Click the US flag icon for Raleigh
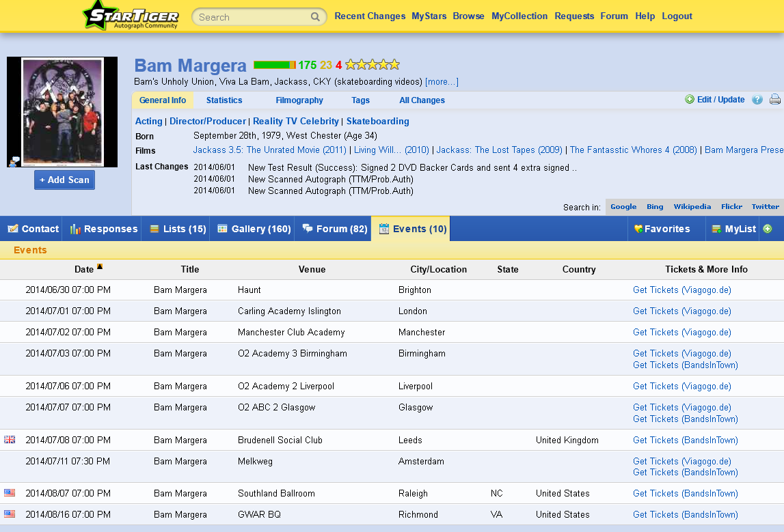The height and width of the screenshot is (532, 784). tap(10, 493)
